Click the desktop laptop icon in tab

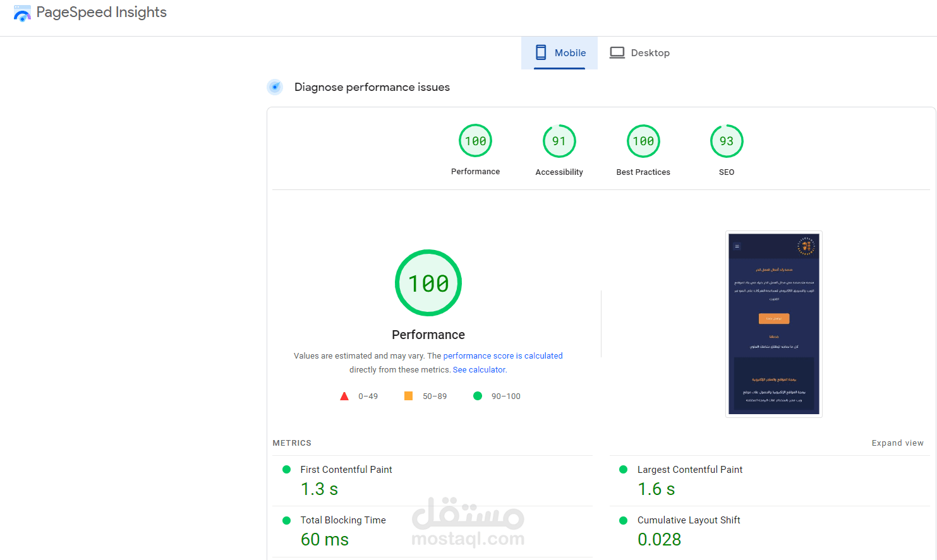pos(617,53)
